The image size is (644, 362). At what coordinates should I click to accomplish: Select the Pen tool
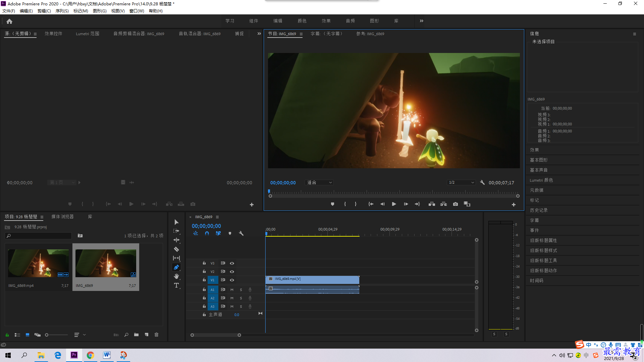click(176, 267)
